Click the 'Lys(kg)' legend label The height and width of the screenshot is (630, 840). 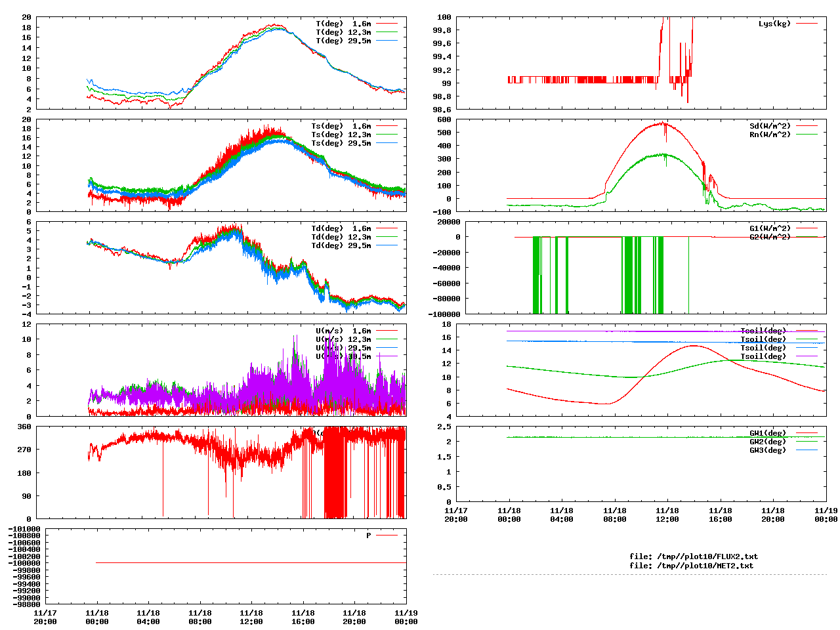click(x=774, y=24)
